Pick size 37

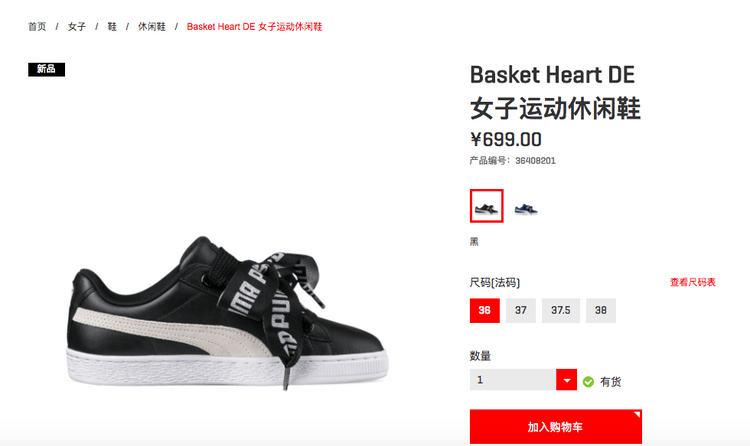[521, 311]
